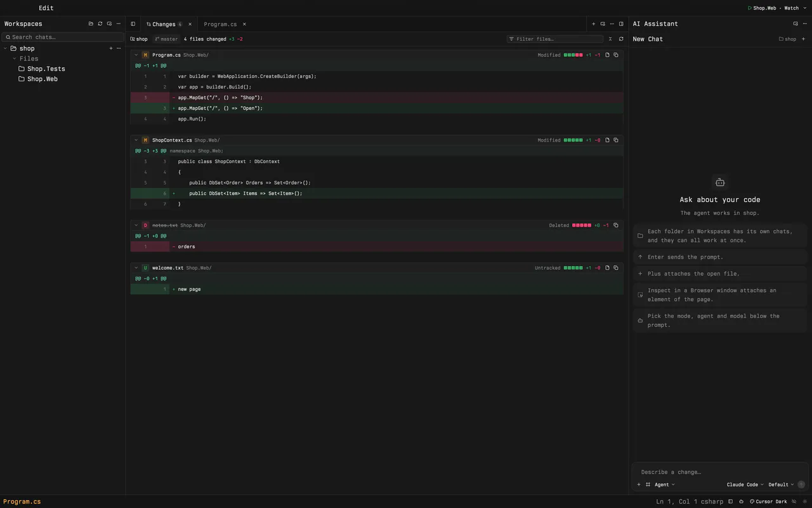Open folder icon in Workspaces header
812x508 pixels.
tap(91, 23)
